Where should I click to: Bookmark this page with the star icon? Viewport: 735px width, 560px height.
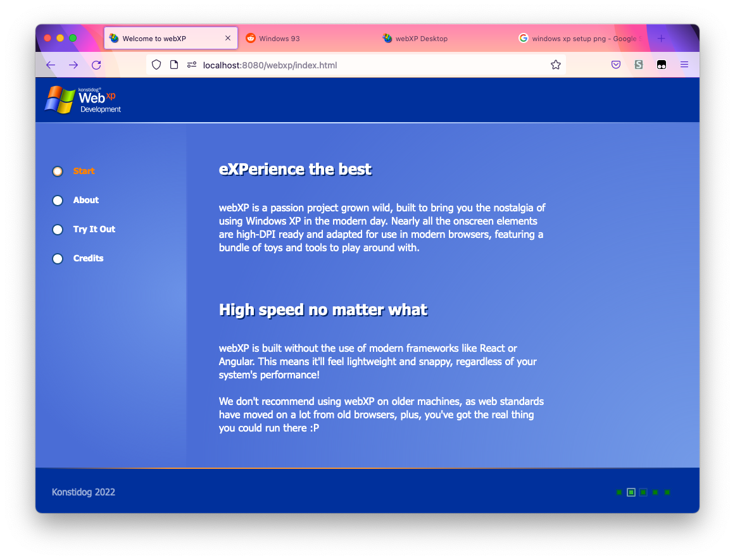[x=555, y=65]
